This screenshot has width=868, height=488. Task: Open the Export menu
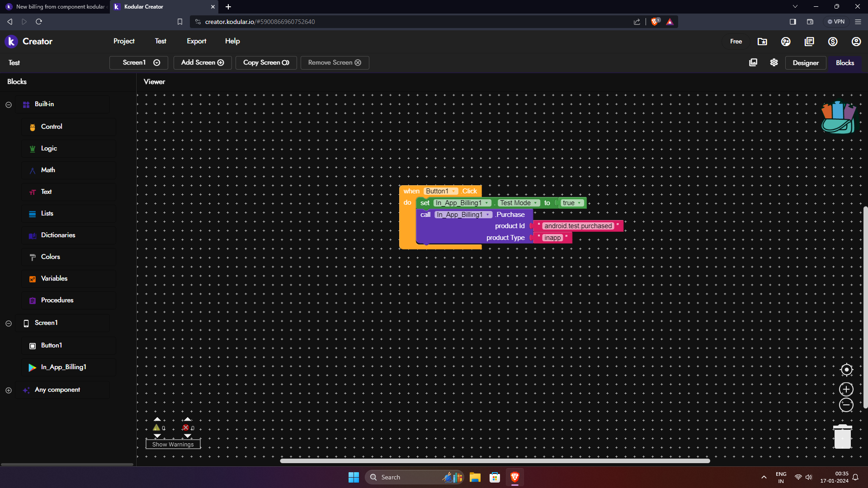coord(196,41)
